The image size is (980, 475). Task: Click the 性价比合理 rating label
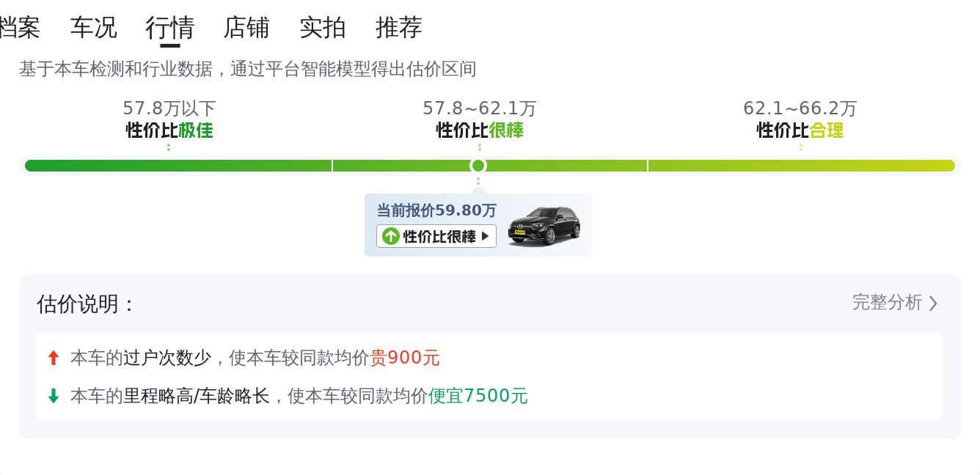tap(800, 130)
